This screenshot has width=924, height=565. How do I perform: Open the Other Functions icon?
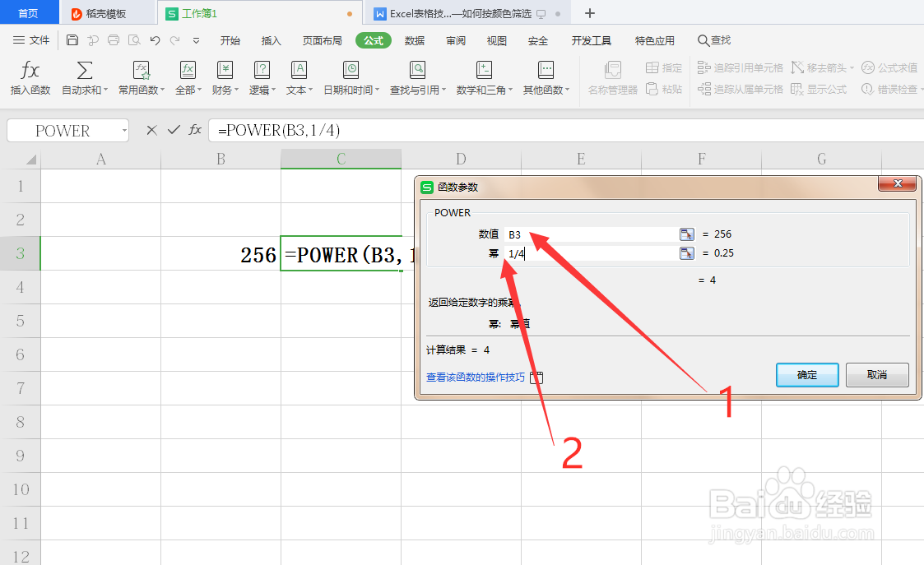click(546, 71)
